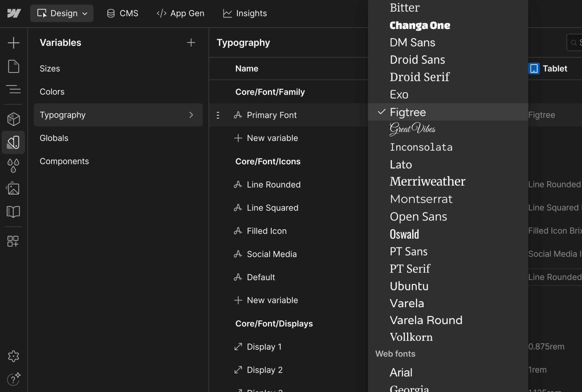Expand the Typography group chevron
This screenshot has width=582, height=392.
191,114
